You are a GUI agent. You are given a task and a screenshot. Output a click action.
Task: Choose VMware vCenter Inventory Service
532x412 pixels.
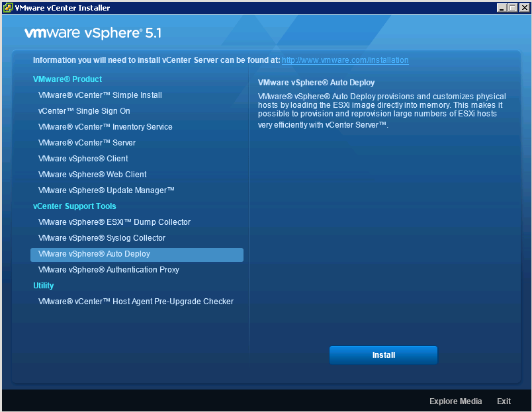click(105, 127)
